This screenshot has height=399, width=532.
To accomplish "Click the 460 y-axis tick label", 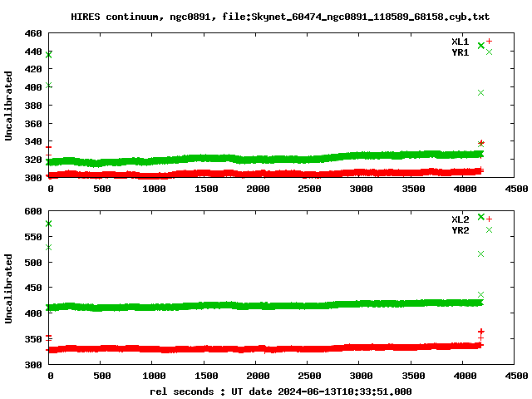I will pyautogui.click(x=33, y=33).
